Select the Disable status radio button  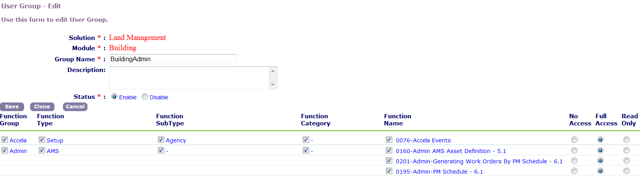(x=145, y=97)
